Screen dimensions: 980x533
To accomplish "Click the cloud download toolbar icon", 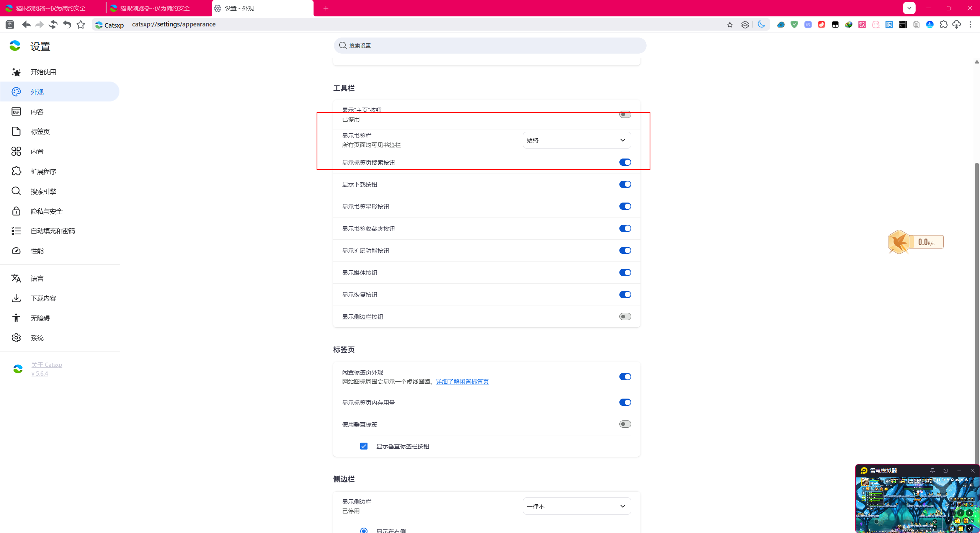I will tap(957, 25).
